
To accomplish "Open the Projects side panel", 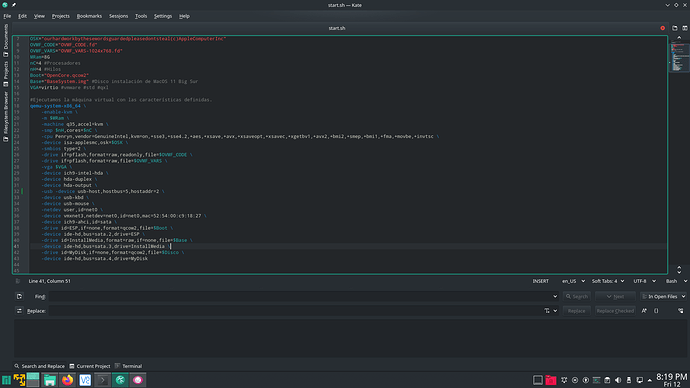I will coord(6,73).
